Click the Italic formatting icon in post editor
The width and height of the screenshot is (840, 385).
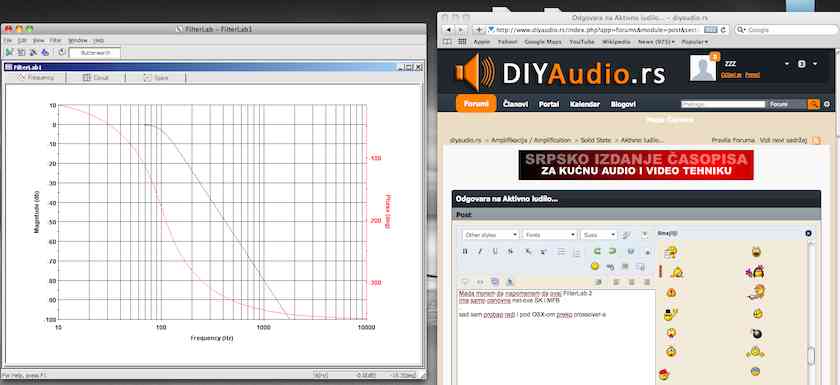(x=480, y=251)
